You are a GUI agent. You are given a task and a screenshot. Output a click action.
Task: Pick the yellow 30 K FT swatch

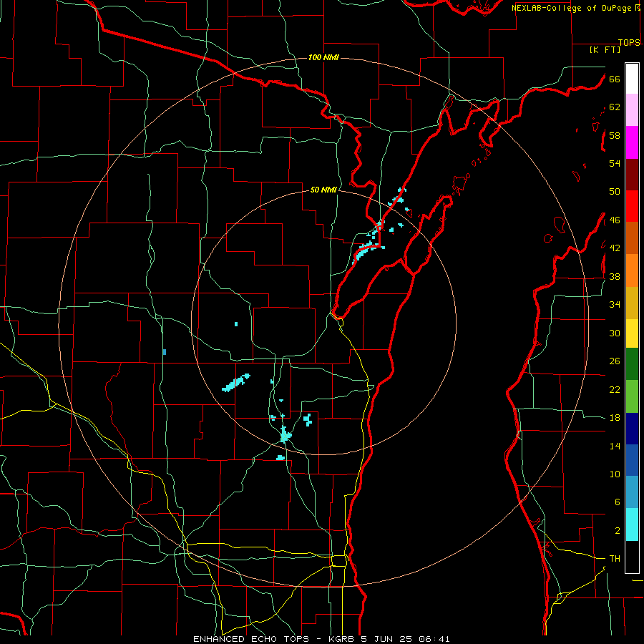click(x=632, y=333)
